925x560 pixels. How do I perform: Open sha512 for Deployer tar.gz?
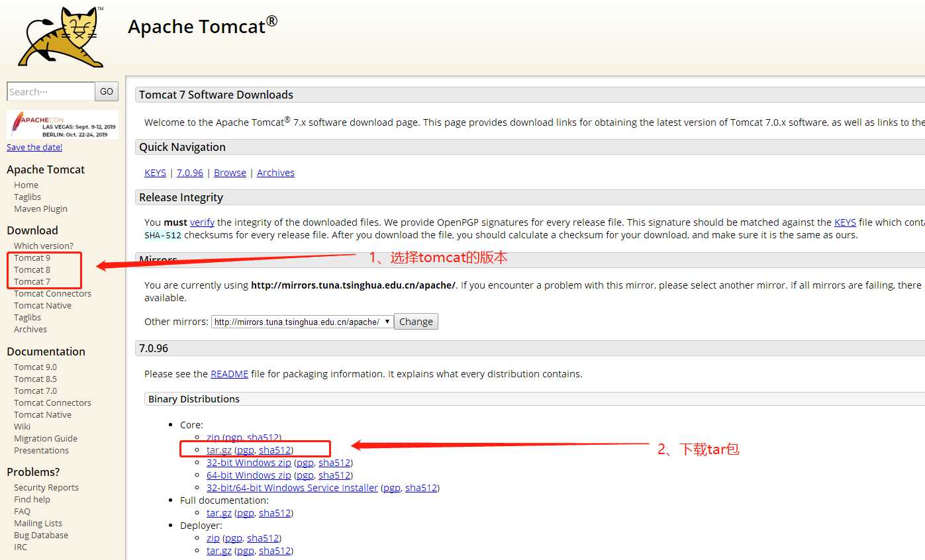[274, 551]
